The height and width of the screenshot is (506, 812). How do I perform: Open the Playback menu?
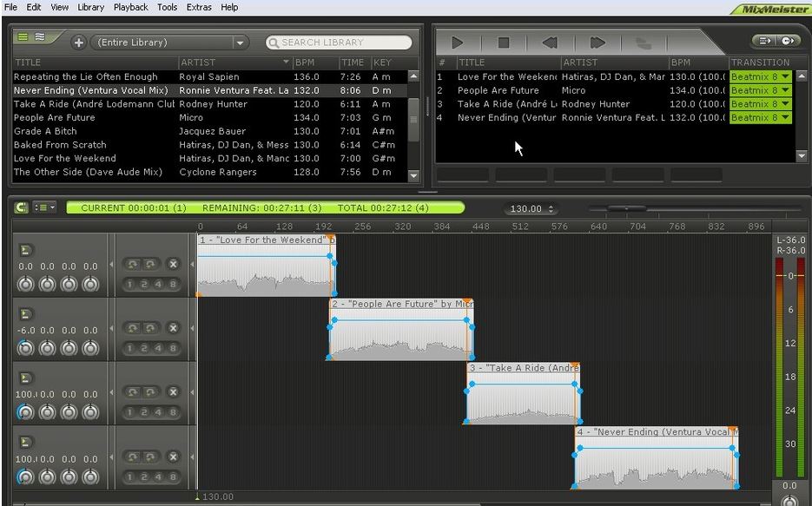coord(131,7)
